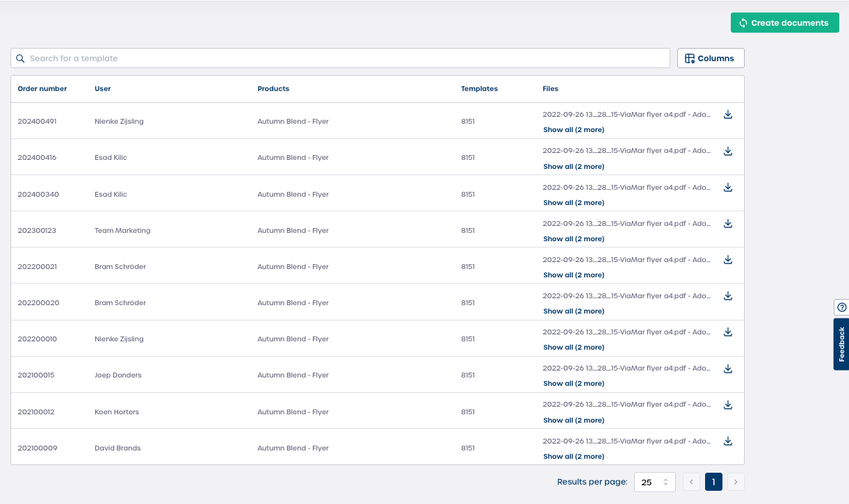Sort by Order number column header
The image size is (849, 504).
click(x=42, y=89)
